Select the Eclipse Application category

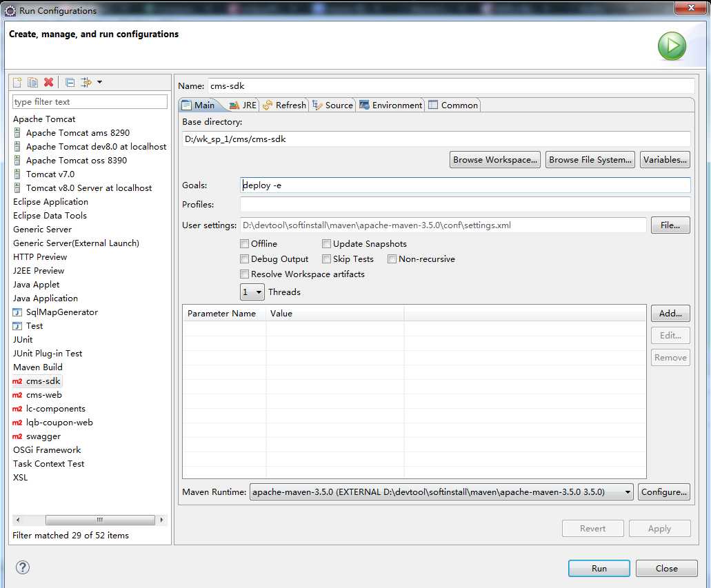coord(51,202)
